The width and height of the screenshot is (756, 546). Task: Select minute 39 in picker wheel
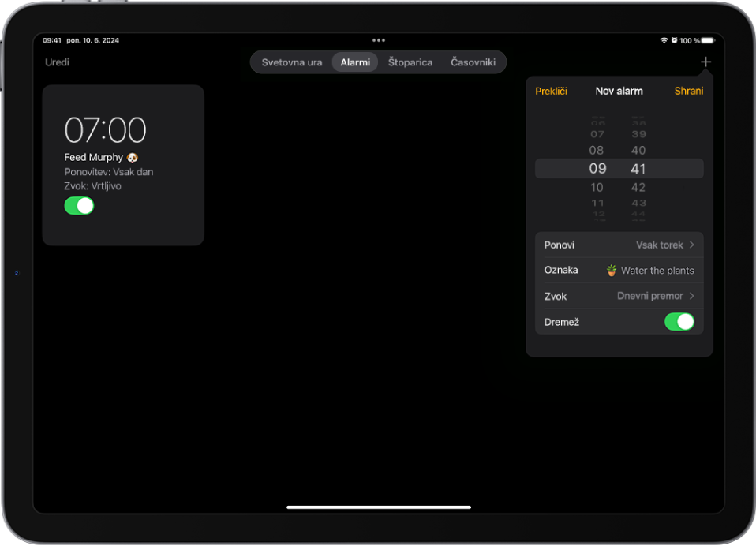pyautogui.click(x=639, y=134)
